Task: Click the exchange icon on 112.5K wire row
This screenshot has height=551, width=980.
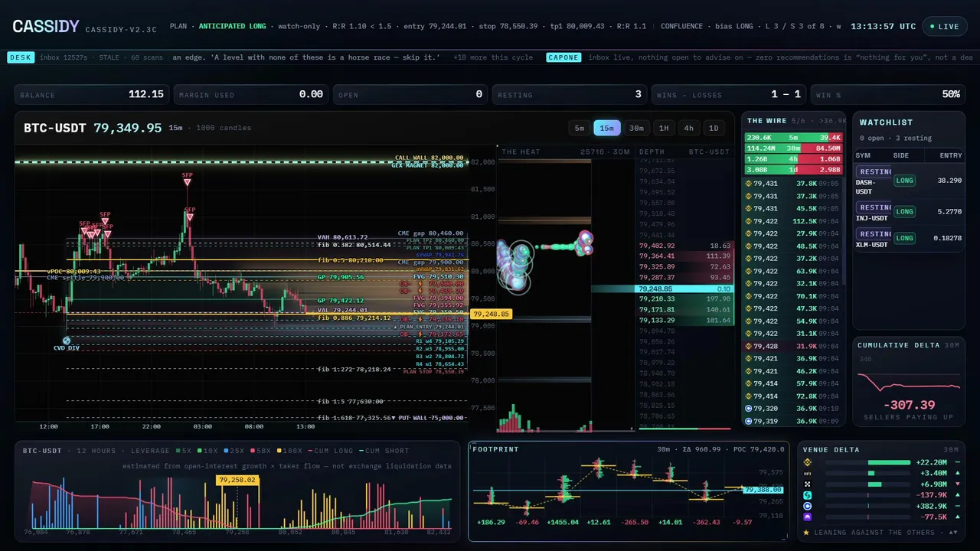Action: (x=749, y=221)
